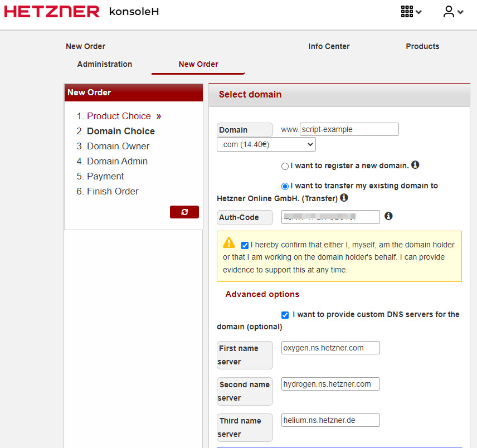Viewport: 477px width, 448px height.
Task: Uncheck custom DNS servers checkbox
Action: tap(285, 315)
